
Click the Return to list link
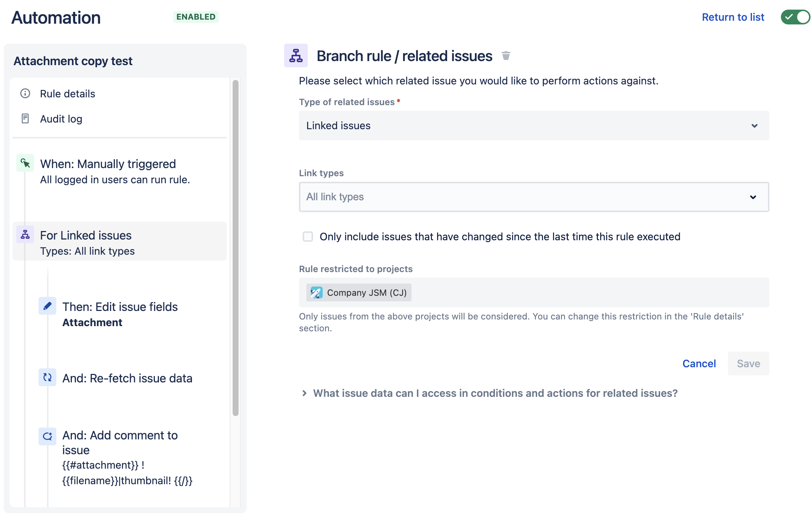733,17
